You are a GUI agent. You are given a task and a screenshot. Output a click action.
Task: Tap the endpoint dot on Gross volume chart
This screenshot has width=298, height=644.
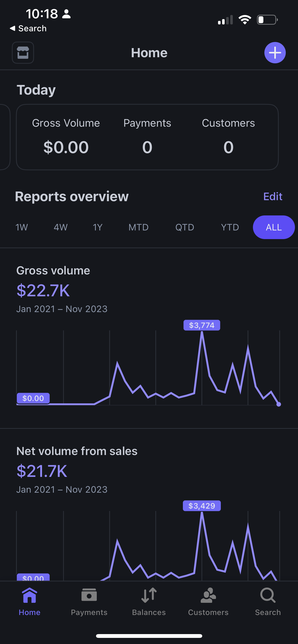279,404
